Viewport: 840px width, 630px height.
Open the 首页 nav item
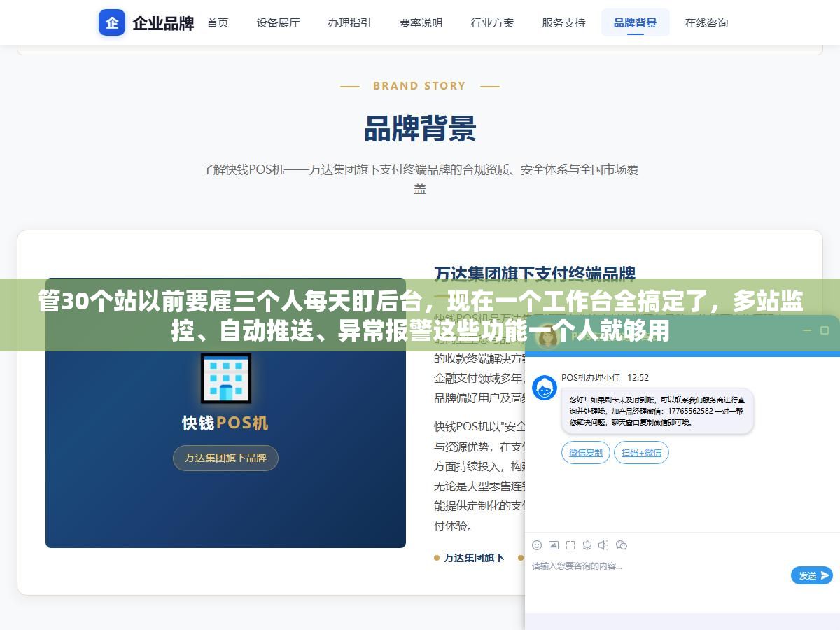point(218,22)
